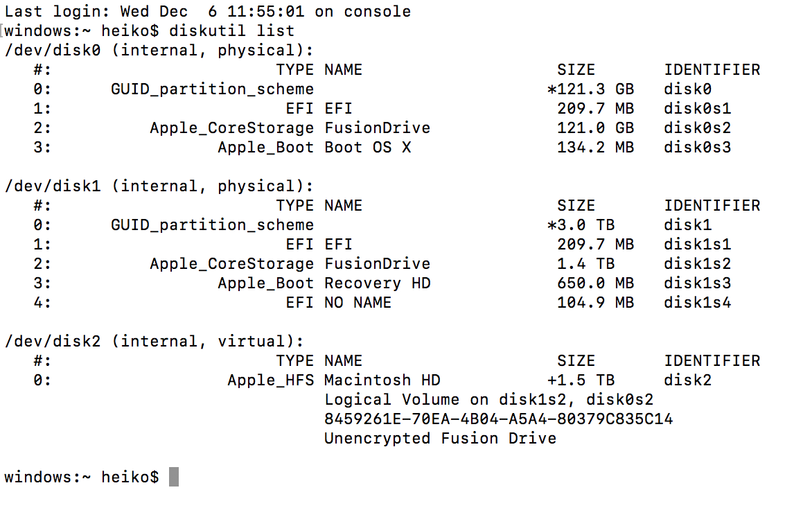Click the 'NO NAME' partition name

click(x=358, y=303)
